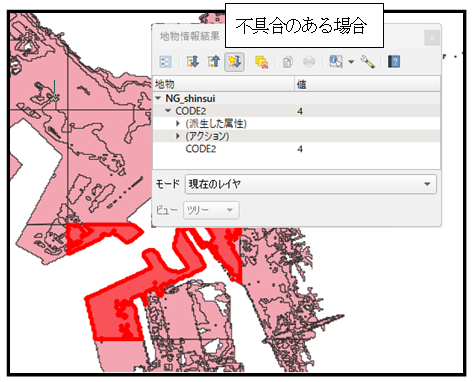This screenshot has height=382, width=472.
Task: Open the ビュー dropdown set to ツリー
Action: (x=211, y=210)
